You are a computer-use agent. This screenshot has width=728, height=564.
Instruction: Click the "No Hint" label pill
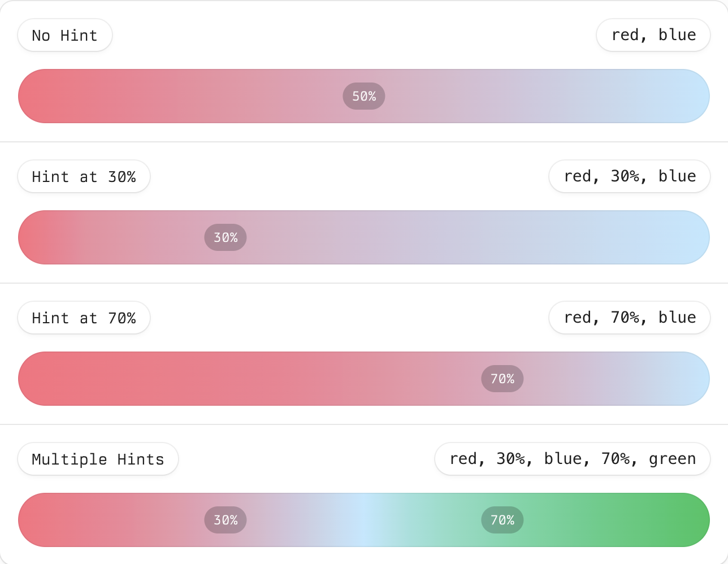click(x=64, y=36)
